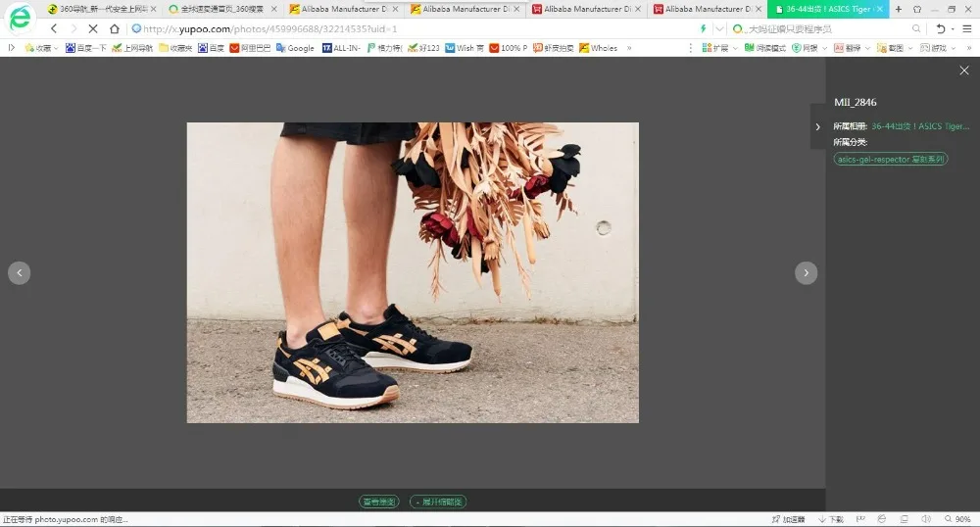Stop loading the page
The image size is (980, 527).
click(x=92, y=28)
